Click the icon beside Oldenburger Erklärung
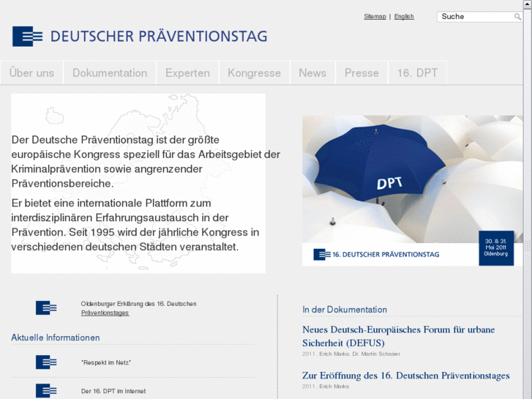The width and height of the screenshot is (532, 399). click(x=46, y=307)
